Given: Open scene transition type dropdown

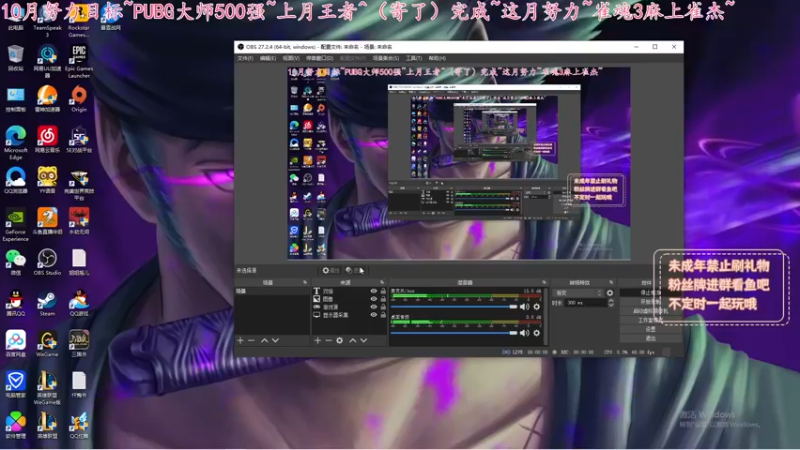Looking at the screenshot, I should pos(579,293).
